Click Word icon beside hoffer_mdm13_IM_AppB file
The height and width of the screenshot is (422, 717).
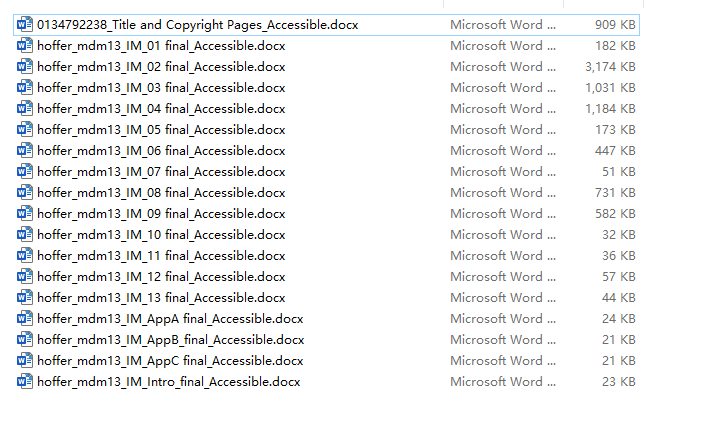tap(25, 340)
